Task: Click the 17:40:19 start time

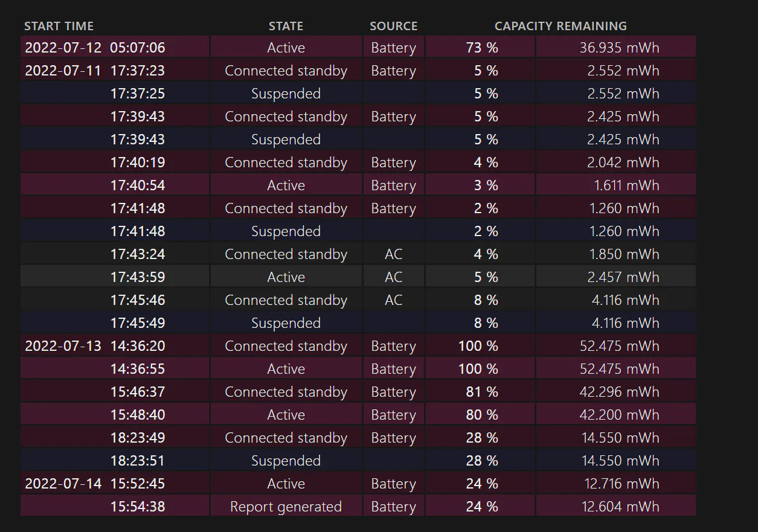Action: point(138,162)
